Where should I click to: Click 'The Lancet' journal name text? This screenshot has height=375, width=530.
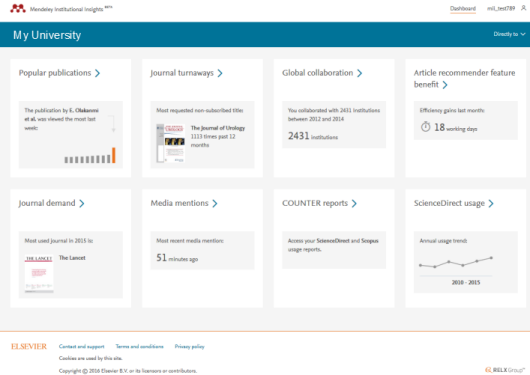[x=72, y=258]
